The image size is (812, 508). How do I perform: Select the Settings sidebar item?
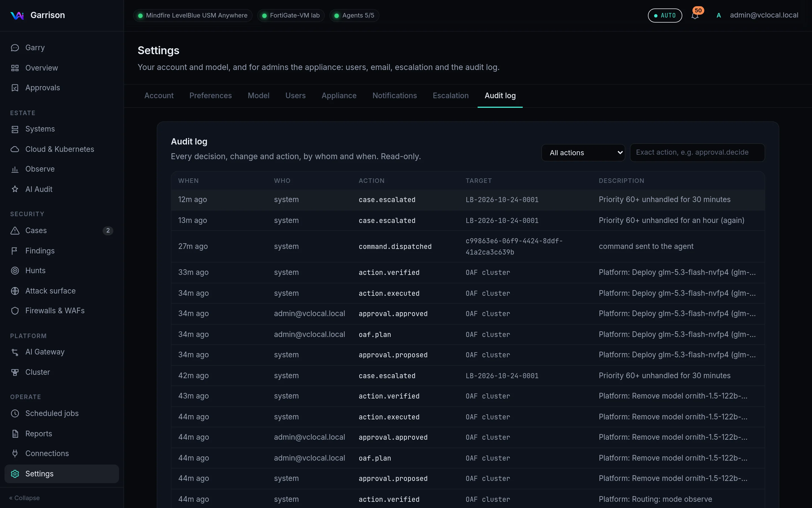coord(62,474)
